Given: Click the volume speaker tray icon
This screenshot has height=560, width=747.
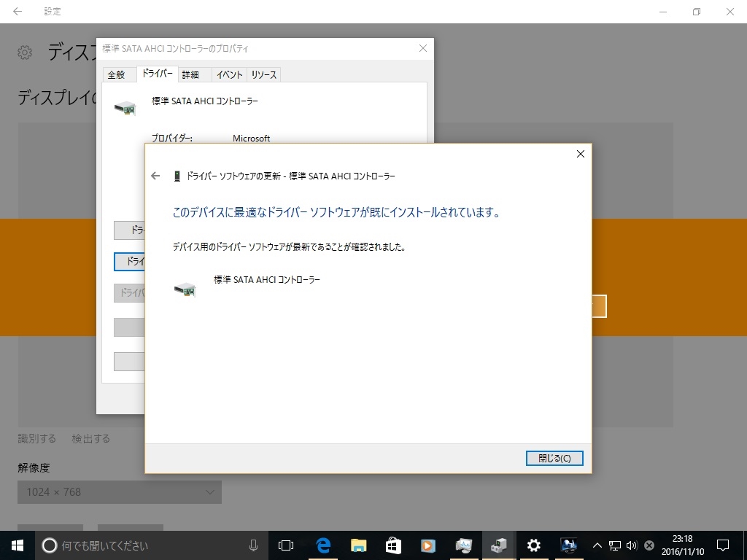Looking at the screenshot, I should [x=632, y=545].
